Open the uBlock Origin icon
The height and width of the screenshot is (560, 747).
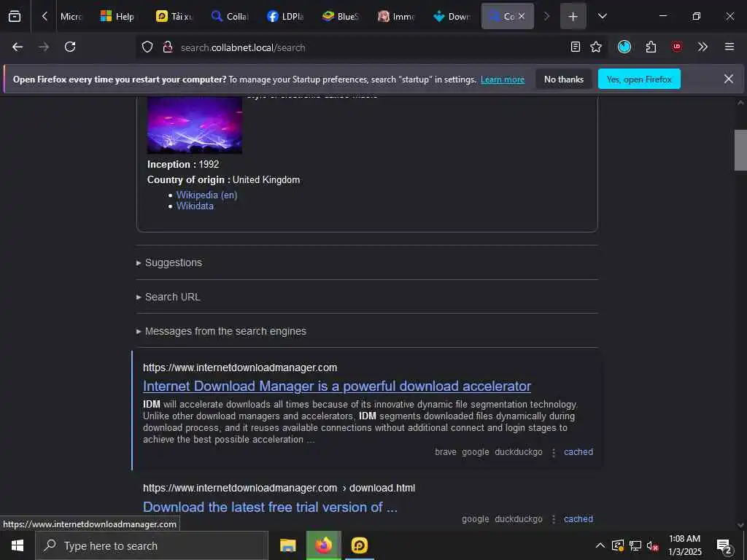[677, 47]
